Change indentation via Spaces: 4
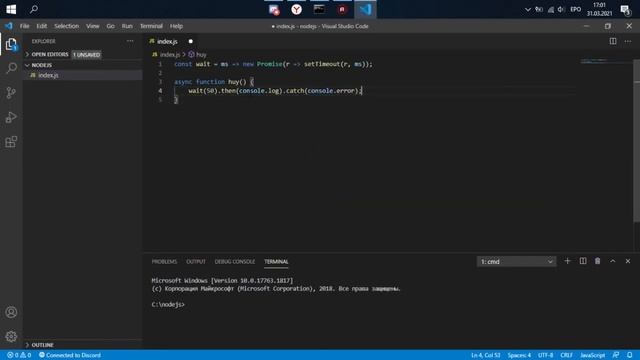Screen dimensions: 640x360 point(519,355)
